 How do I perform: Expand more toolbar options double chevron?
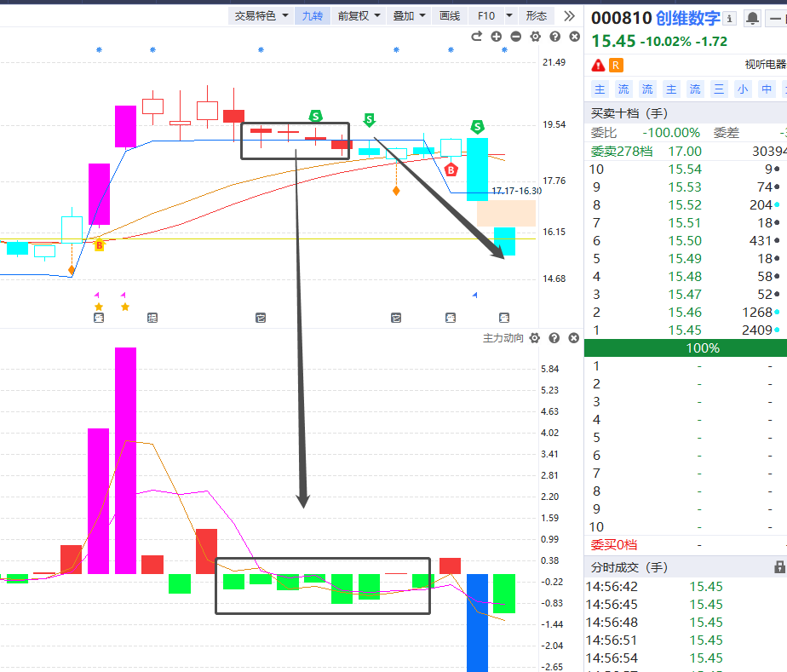pos(569,15)
